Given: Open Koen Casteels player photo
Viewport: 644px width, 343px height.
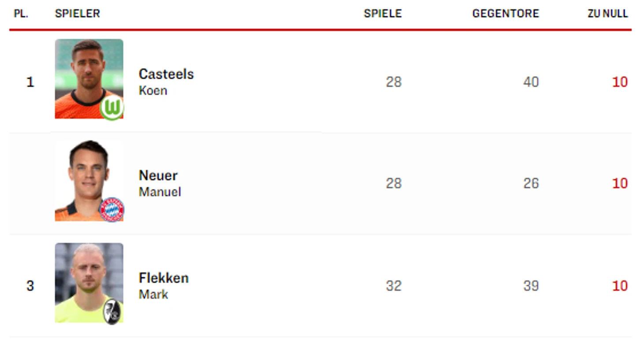Looking at the screenshot, I should [89, 79].
